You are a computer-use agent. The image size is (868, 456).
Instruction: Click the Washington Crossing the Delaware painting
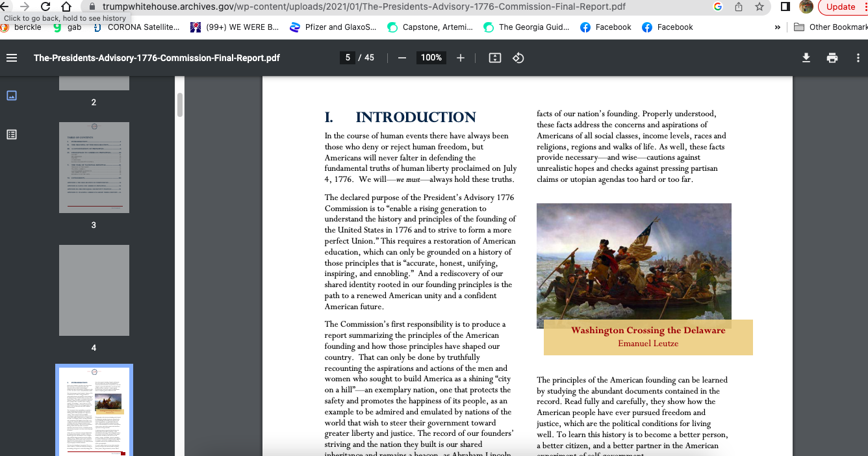pos(634,266)
